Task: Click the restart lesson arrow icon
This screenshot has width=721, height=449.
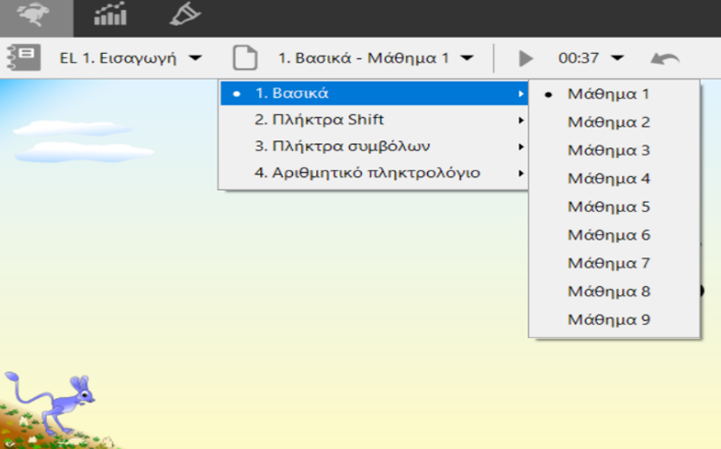Action: click(x=665, y=58)
